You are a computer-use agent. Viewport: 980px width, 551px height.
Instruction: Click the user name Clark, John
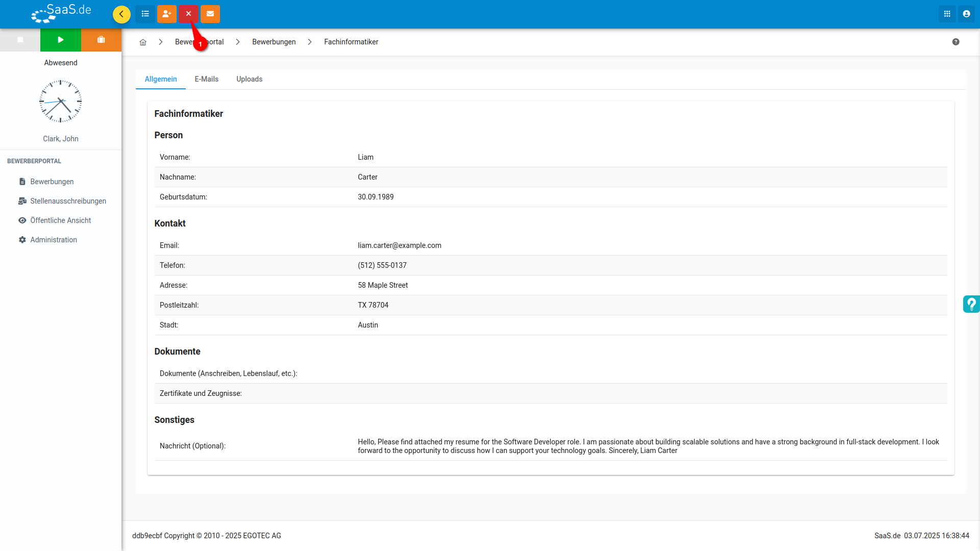[x=61, y=139]
